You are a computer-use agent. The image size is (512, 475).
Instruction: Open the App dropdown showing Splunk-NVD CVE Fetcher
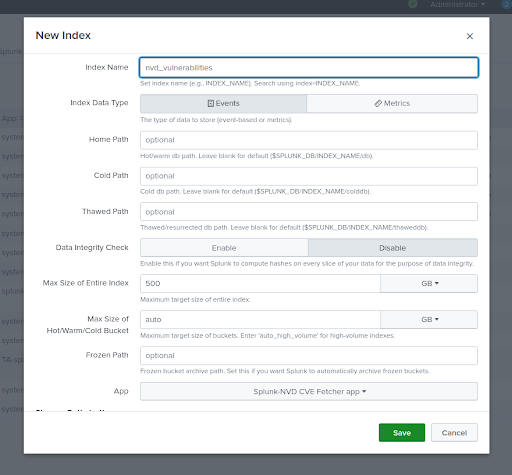pos(309,391)
